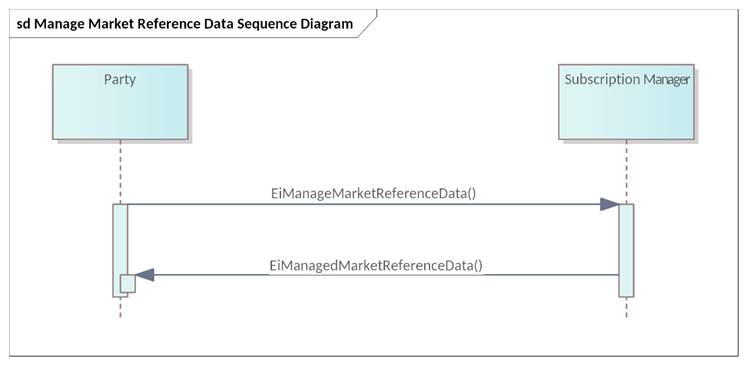Click the bottom end of Party's lifeline

click(x=120, y=315)
